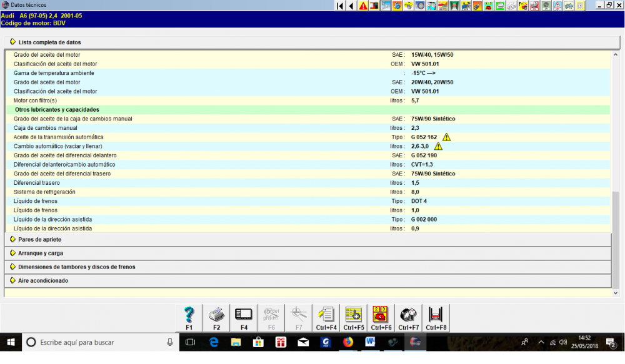Click the Wi-Fi network tray icon
The width and height of the screenshot is (625, 364).
coord(552,342)
